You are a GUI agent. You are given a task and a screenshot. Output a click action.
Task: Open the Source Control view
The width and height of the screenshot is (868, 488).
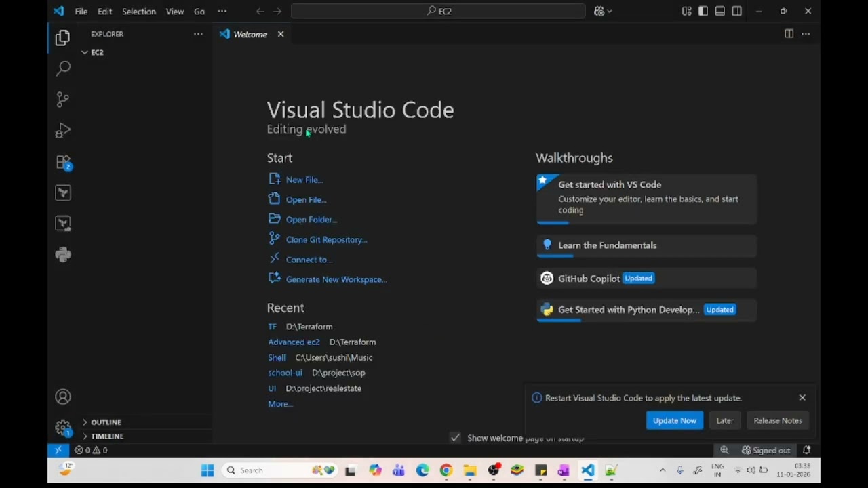(x=63, y=100)
